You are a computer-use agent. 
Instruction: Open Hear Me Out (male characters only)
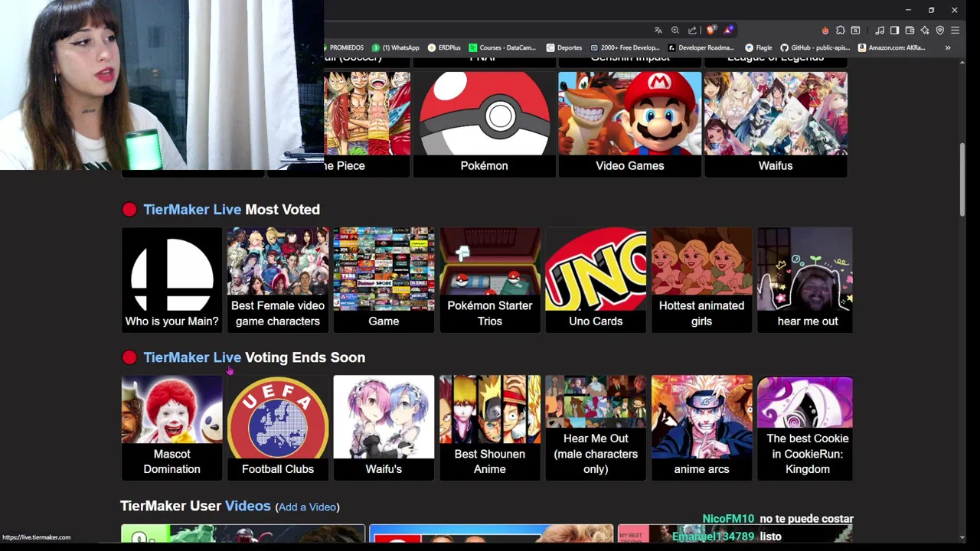coord(596,428)
